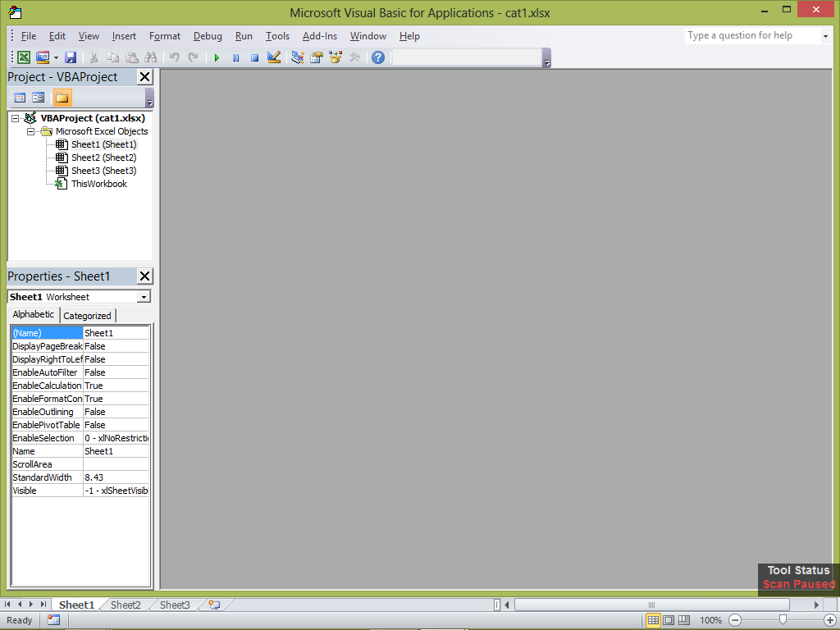Click the Reset stop icon
840x630 pixels.
pyautogui.click(x=255, y=57)
